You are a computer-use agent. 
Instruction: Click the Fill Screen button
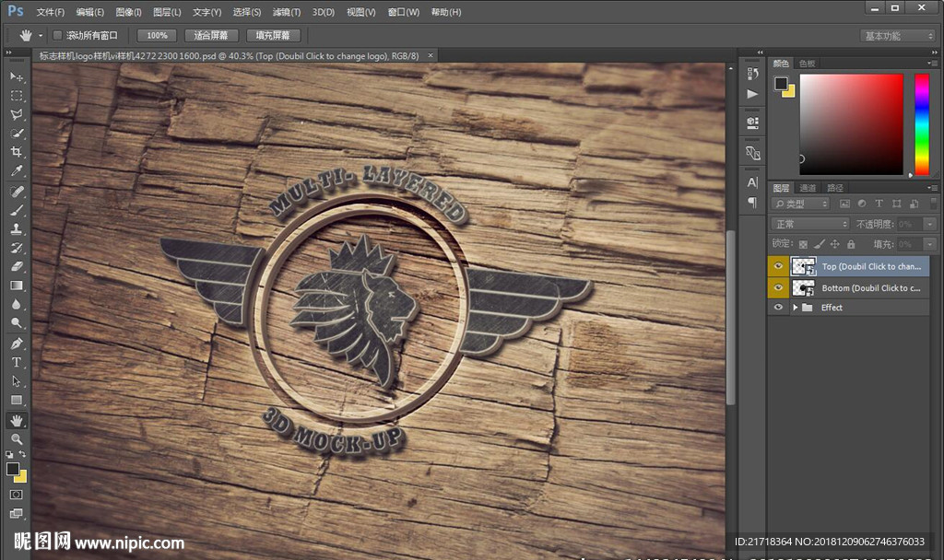[x=273, y=36]
